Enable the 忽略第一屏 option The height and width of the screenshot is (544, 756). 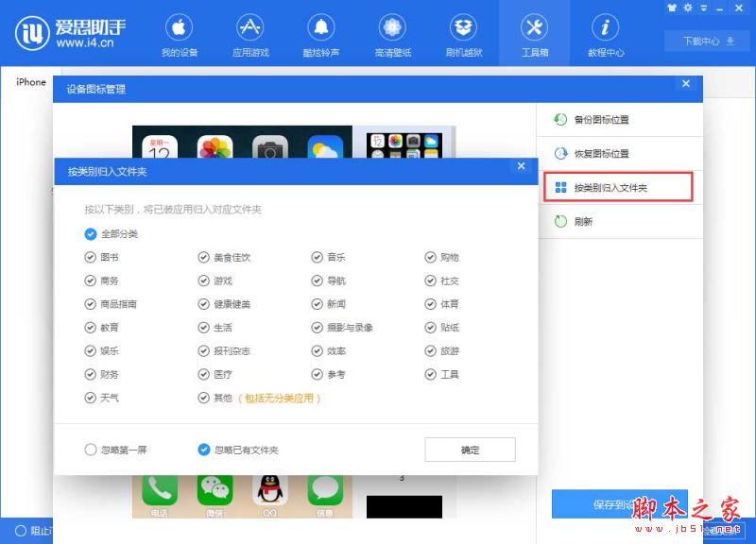(x=92, y=450)
